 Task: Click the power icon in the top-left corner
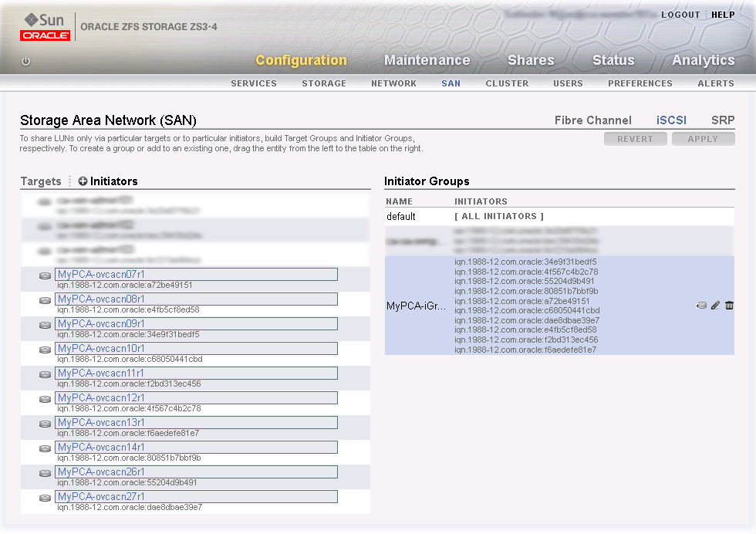(25, 61)
